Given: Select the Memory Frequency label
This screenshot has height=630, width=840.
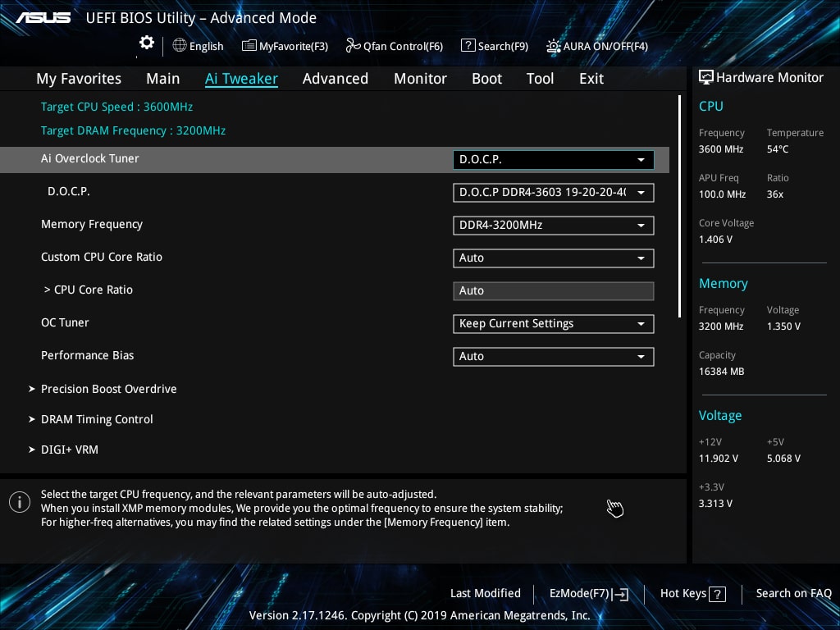Looking at the screenshot, I should tap(92, 225).
